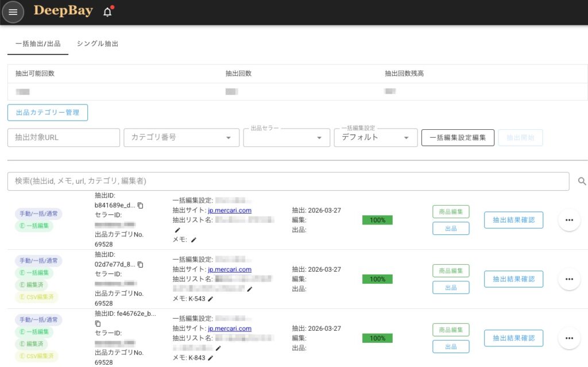Screen dimensions: 588x367
Task: Open jp.mercari.com link in first row
Action: click(x=229, y=210)
